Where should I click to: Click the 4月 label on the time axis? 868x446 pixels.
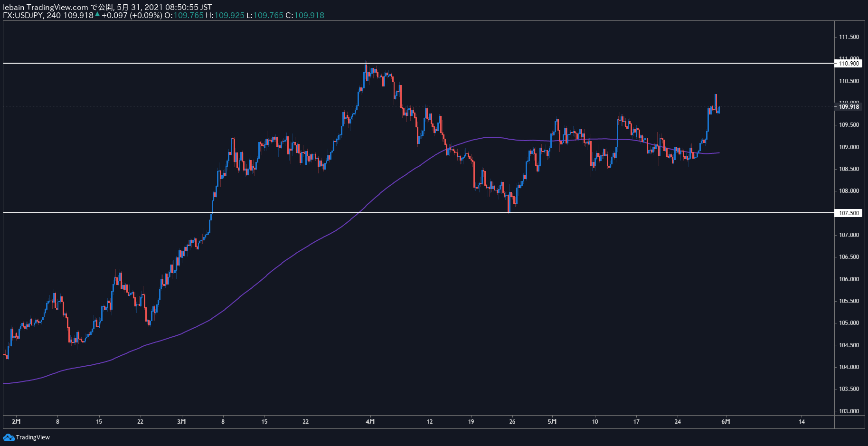click(371, 422)
